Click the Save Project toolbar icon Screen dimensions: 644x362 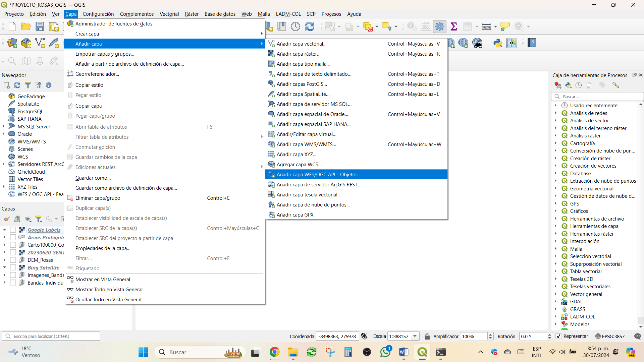[x=40, y=26]
